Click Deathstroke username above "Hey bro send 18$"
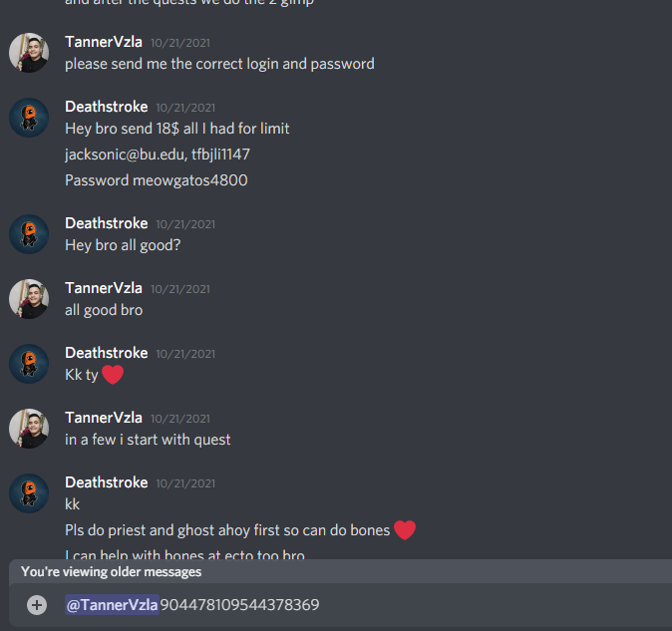This screenshot has width=672, height=631. 107,107
